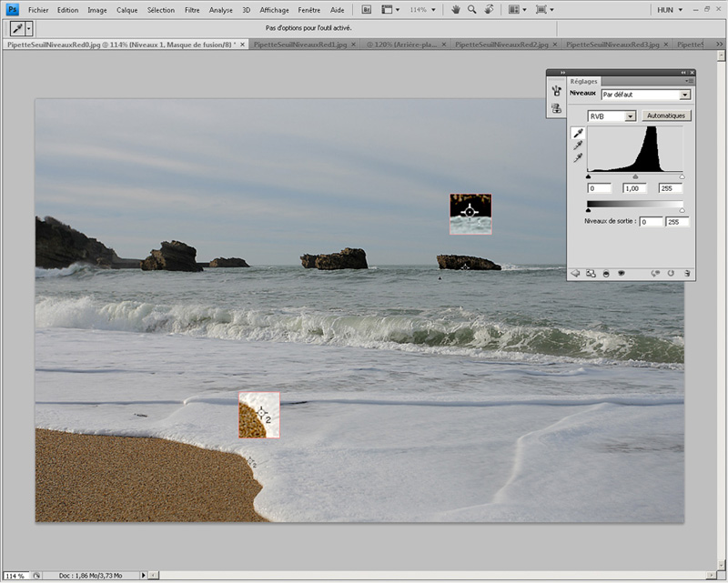Select the Rotate View tool

[489, 10]
